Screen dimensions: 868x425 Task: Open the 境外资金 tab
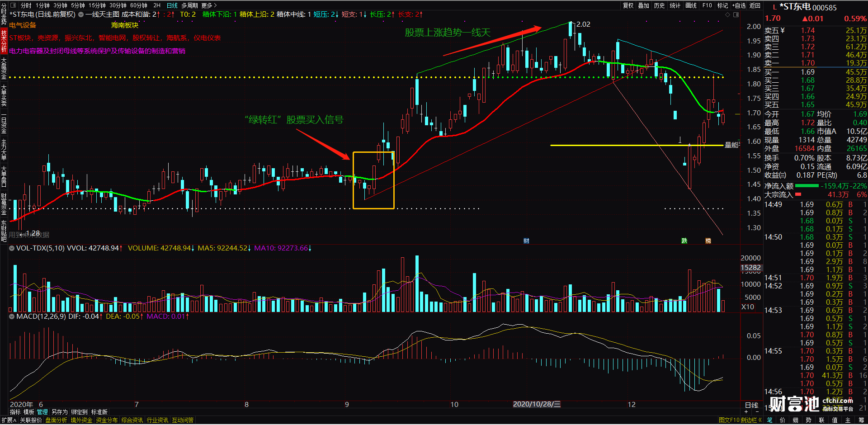[81, 420]
